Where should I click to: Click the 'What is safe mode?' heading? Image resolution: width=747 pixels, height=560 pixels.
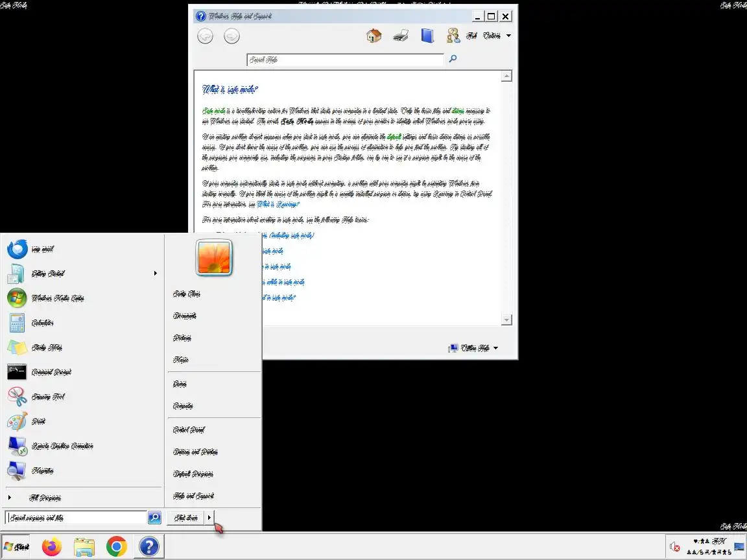[230, 89]
